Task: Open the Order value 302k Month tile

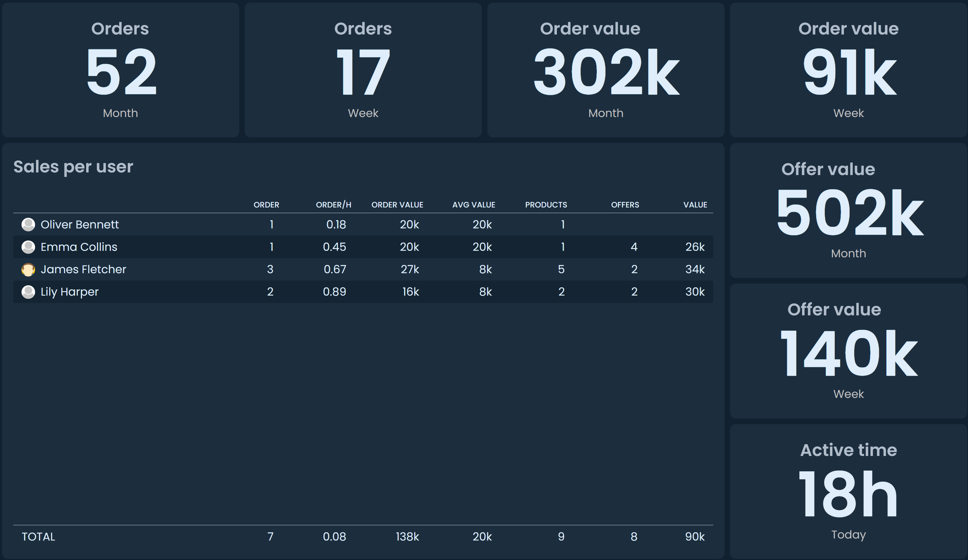Action: pos(605,70)
